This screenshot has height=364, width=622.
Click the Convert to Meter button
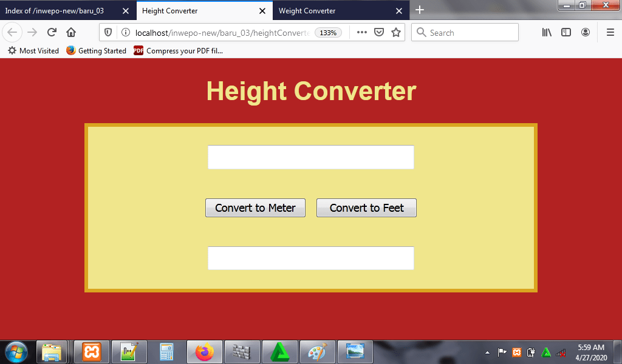coord(256,208)
